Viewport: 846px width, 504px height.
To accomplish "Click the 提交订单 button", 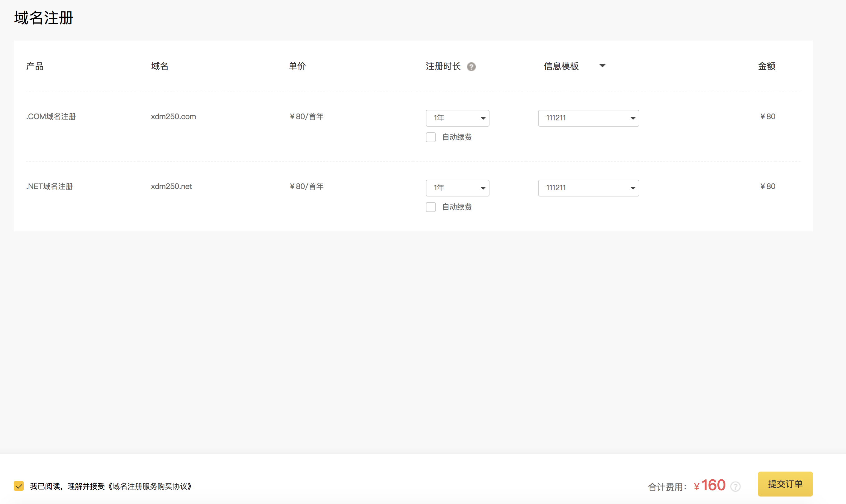I will pos(785,484).
